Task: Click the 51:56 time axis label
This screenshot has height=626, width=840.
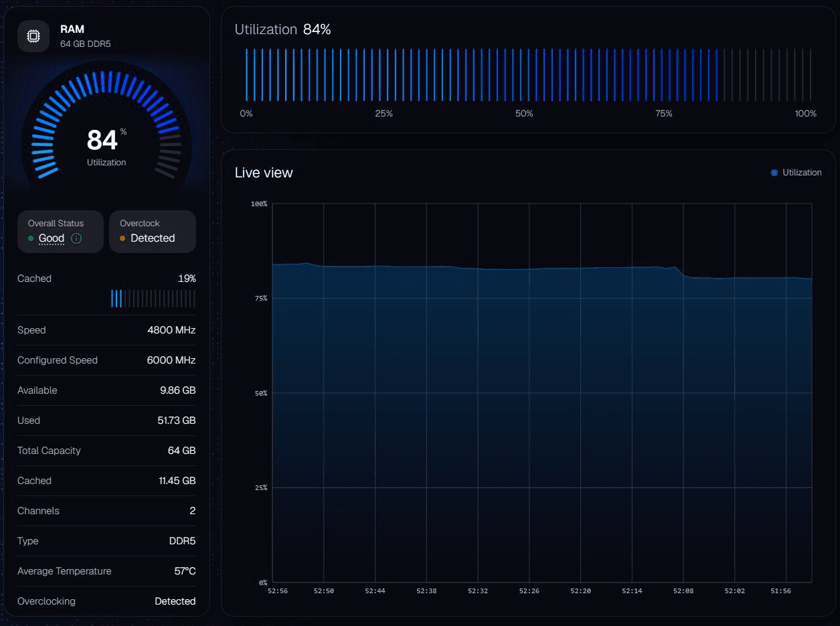Action: [x=780, y=591]
